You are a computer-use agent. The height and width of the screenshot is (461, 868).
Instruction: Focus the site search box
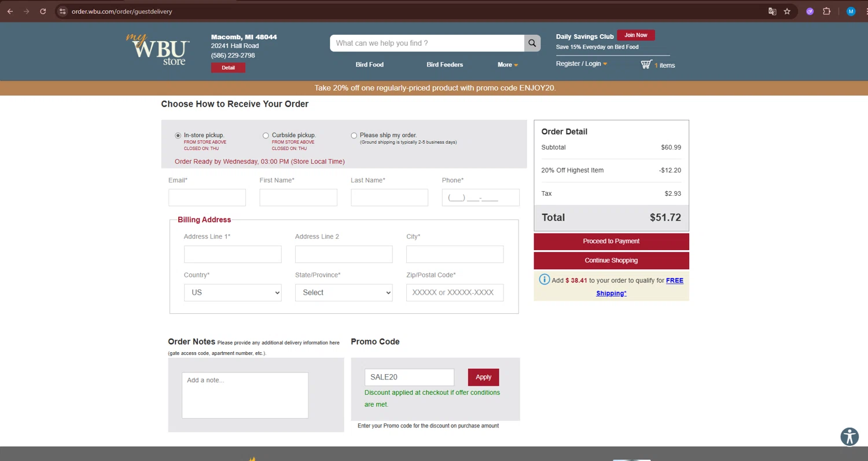[427, 43]
